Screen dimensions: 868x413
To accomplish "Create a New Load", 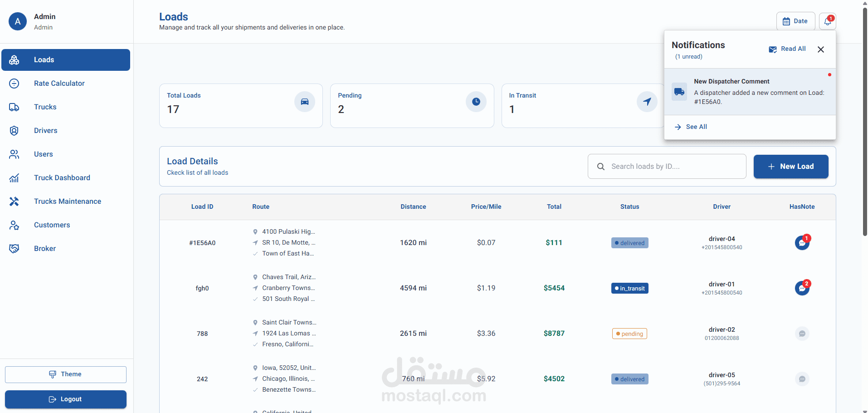I will [791, 167].
